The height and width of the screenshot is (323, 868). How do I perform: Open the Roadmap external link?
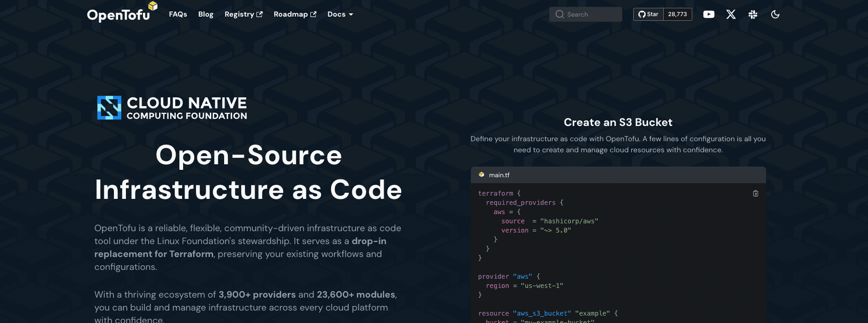pyautogui.click(x=295, y=14)
